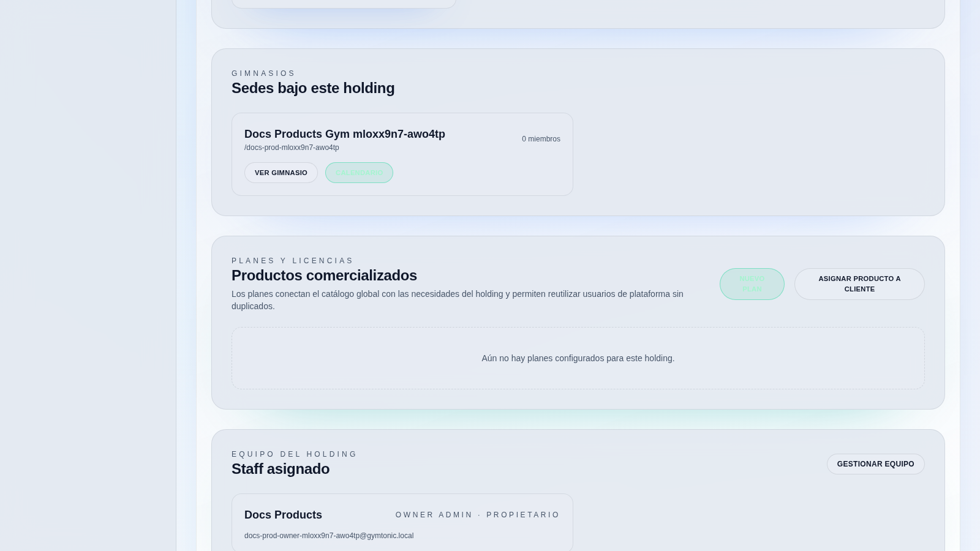Select the Docs Products Gym card title
This screenshot has width=980, height=551.
click(x=344, y=134)
